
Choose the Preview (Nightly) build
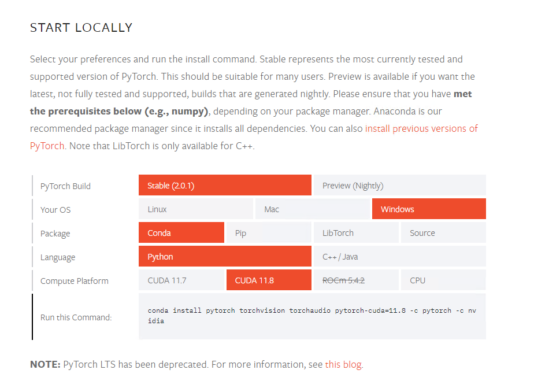tap(399, 185)
